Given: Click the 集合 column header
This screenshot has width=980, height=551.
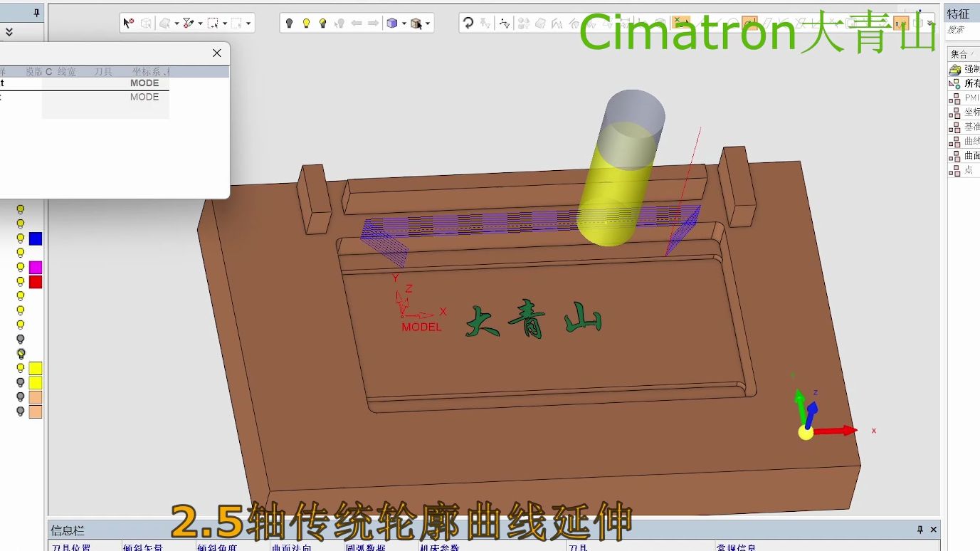Looking at the screenshot, I should (x=959, y=54).
